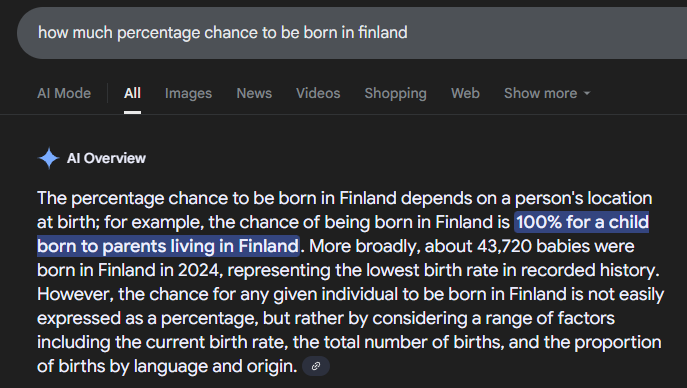The image size is (687, 388).
Task: Expand the Show more caret arrow
Action: click(587, 93)
